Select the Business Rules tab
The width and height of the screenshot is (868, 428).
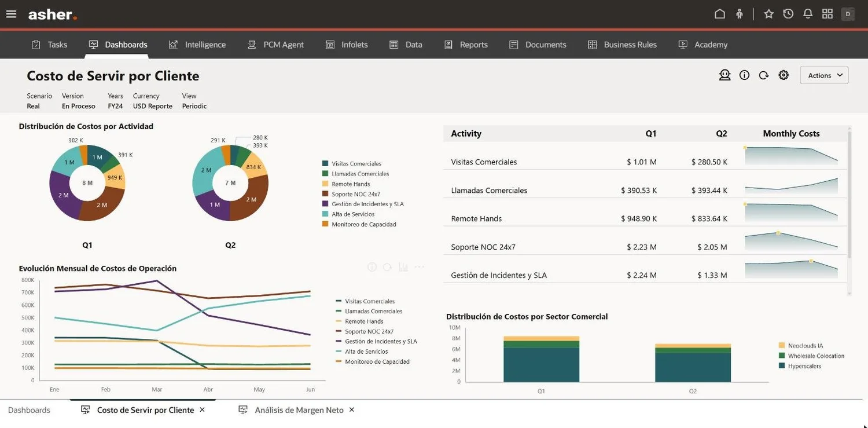pos(622,45)
